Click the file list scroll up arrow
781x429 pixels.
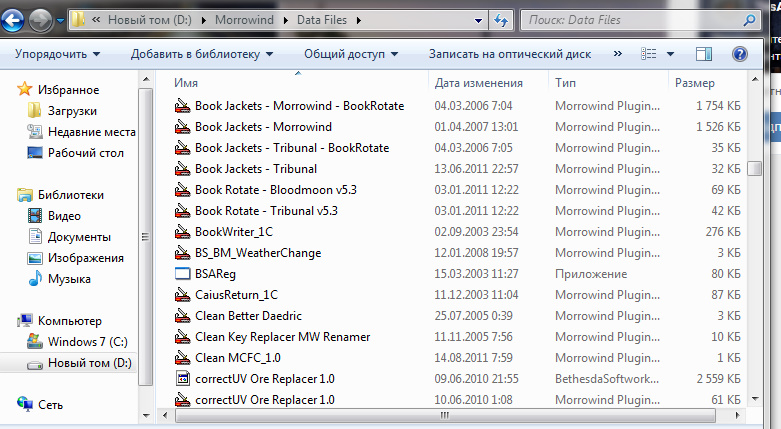pyautogui.click(x=755, y=79)
